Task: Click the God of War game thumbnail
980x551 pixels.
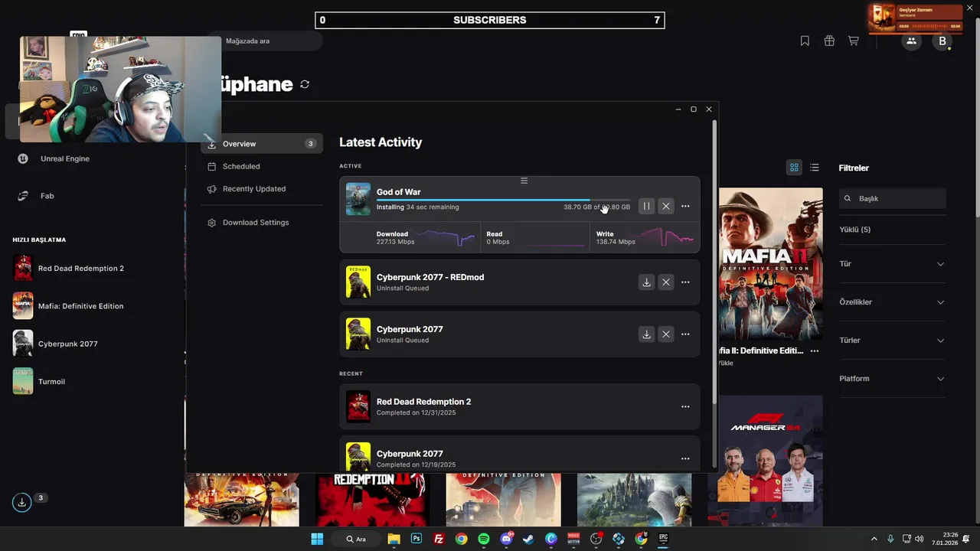Action: [358, 199]
